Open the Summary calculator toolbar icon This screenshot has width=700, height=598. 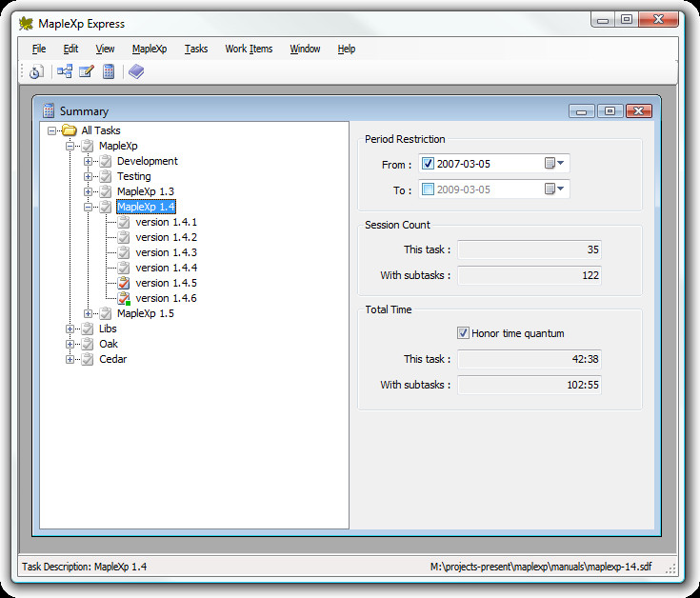click(109, 71)
